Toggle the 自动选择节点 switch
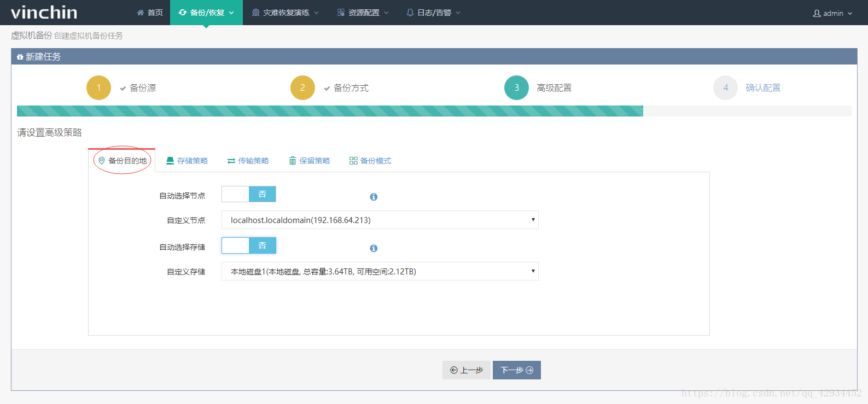 (x=249, y=194)
